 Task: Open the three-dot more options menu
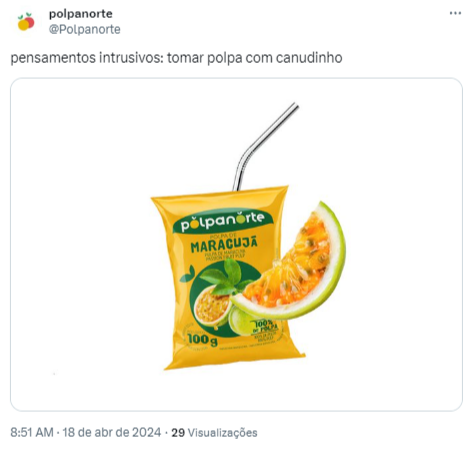(455, 13)
